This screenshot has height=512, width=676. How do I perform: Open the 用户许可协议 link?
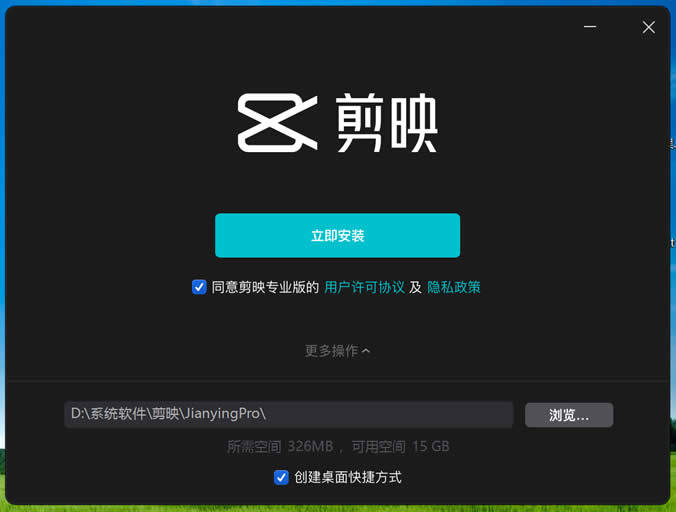pos(364,287)
